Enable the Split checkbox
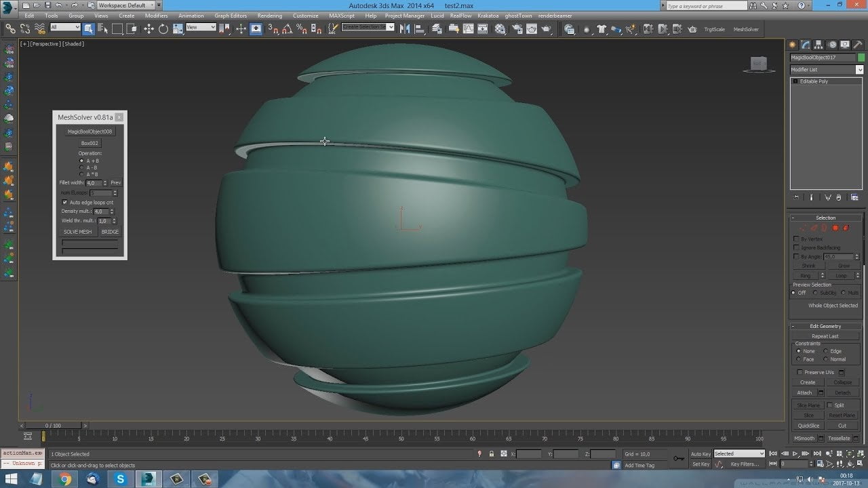The image size is (868, 488). (830, 405)
